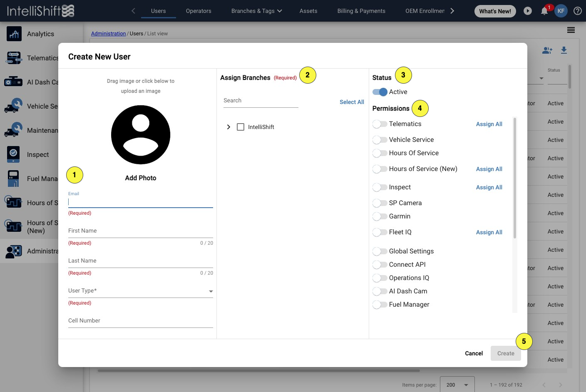Click Assign All for Fleet IQ
This screenshot has width=586, height=392.
(x=489, y=232)
